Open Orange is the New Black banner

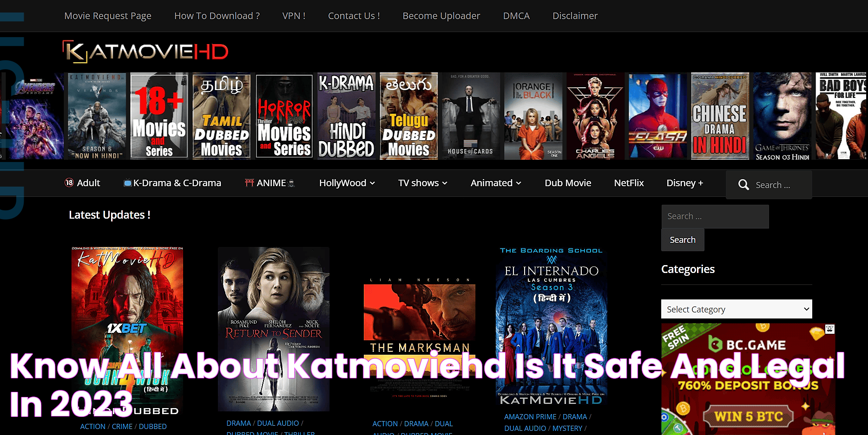click(x=533, y=116)
